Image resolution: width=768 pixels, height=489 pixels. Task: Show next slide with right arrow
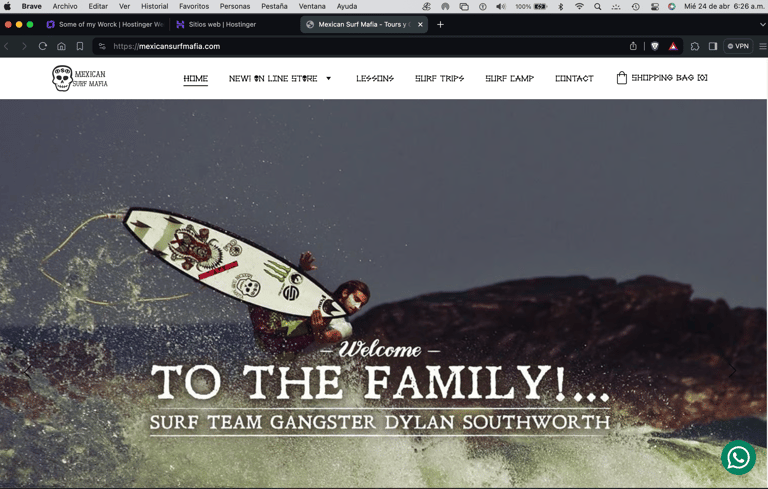(x=732, y=371)
